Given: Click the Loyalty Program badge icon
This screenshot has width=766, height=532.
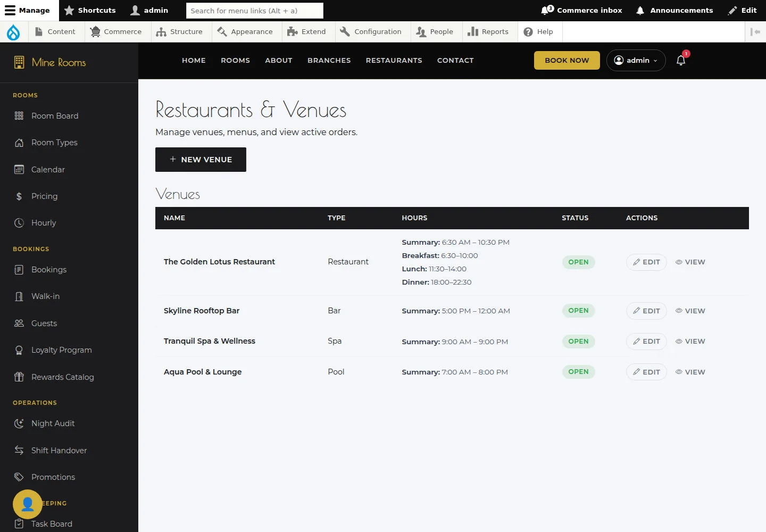Looking at the screenshot, I should click(19, 350).
